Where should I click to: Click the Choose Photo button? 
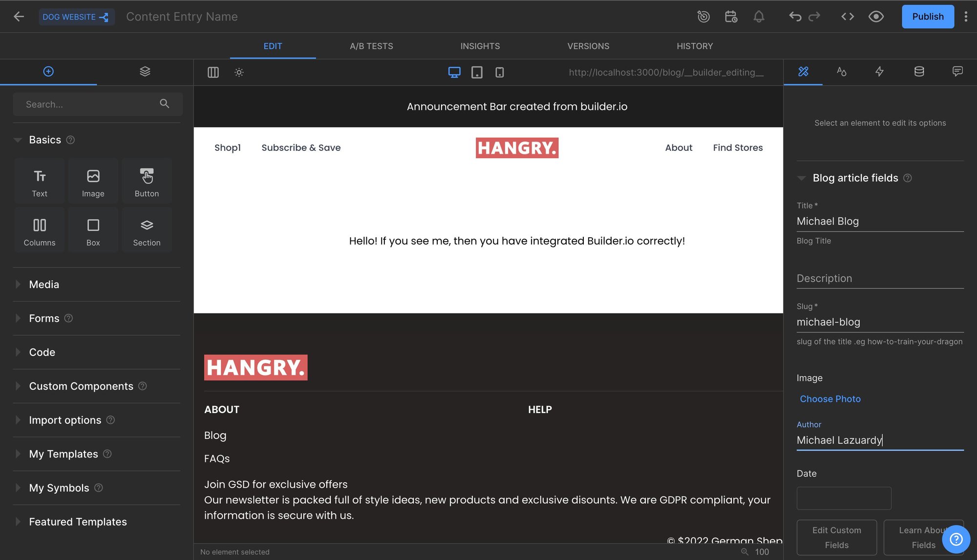[x=830, y=399]
